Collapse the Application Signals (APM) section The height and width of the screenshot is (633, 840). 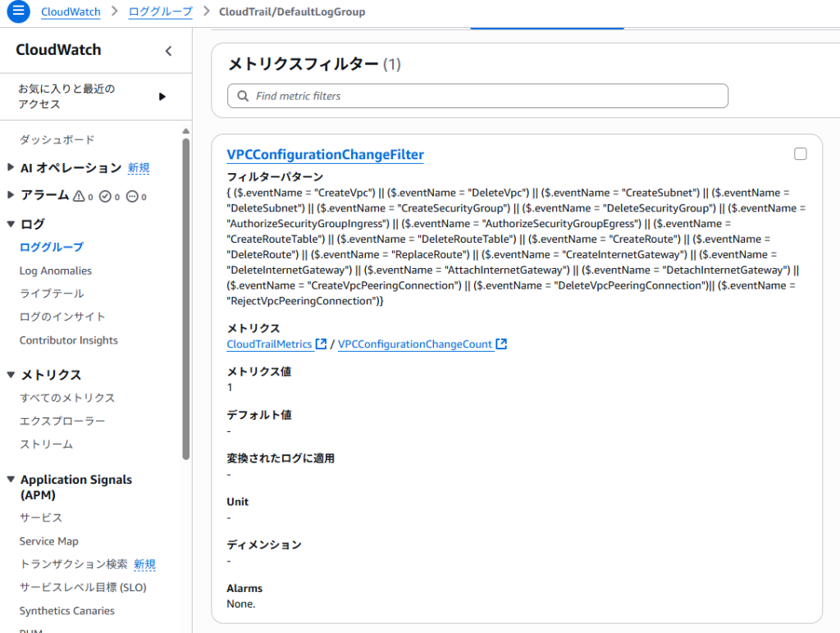click(10, 480)
